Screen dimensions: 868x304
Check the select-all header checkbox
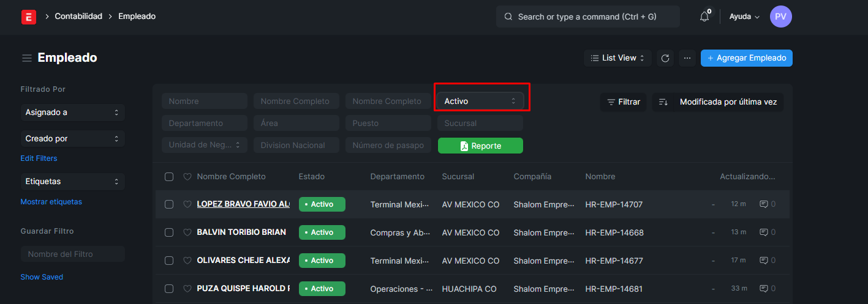169,177
